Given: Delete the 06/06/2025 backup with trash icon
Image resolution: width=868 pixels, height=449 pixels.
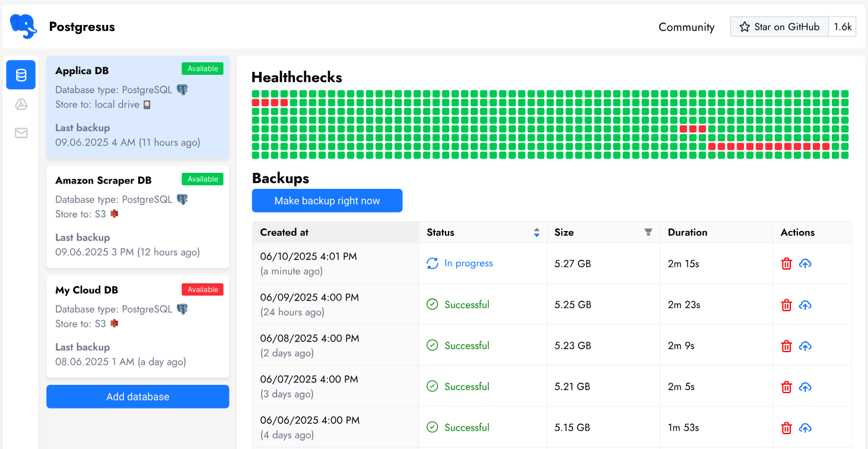Looking at the screenshot, I should coord(786,428).
